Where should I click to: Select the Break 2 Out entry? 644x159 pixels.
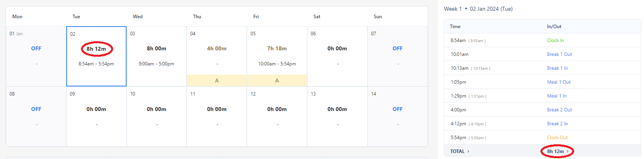point(559,110)
